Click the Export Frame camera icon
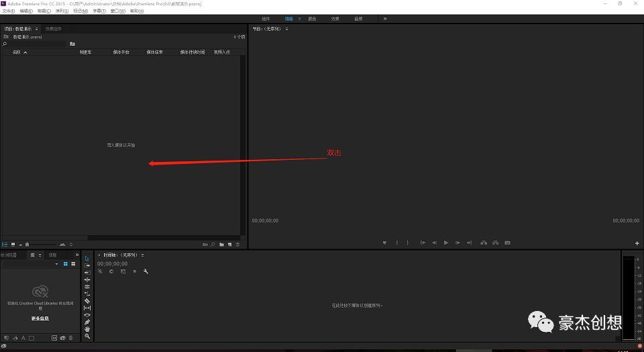 (508, 243)
